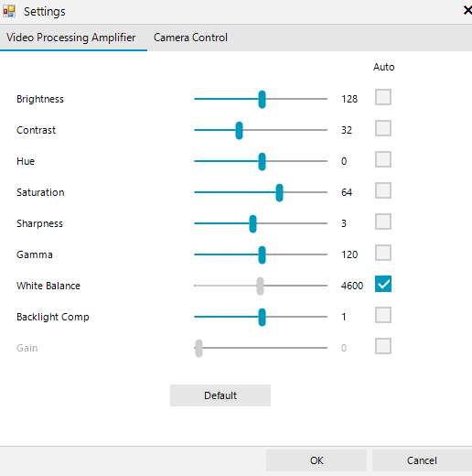Click the Saturation slider handle
The image size is (472, 476).
(279, 192)
